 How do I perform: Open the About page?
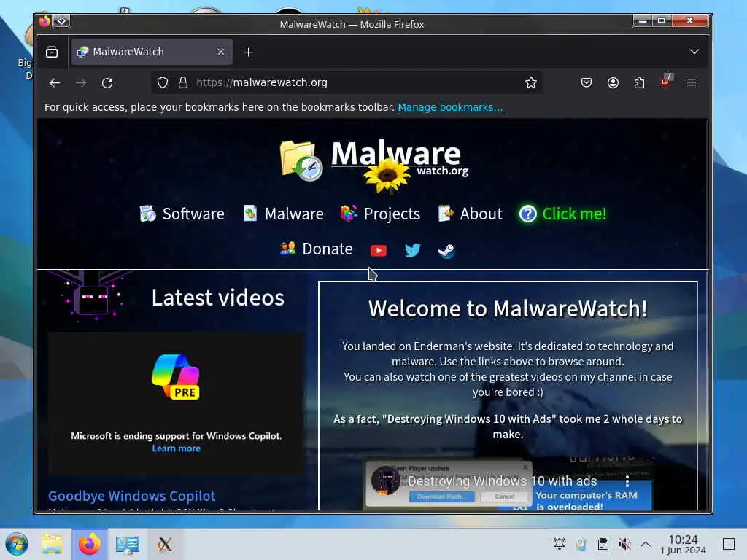pyautogui.click(x=470, y=214)
